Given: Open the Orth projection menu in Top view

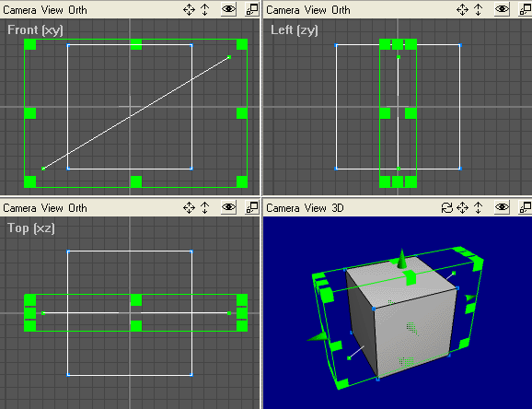Looking at the screenshot, I should click(77, 208).
